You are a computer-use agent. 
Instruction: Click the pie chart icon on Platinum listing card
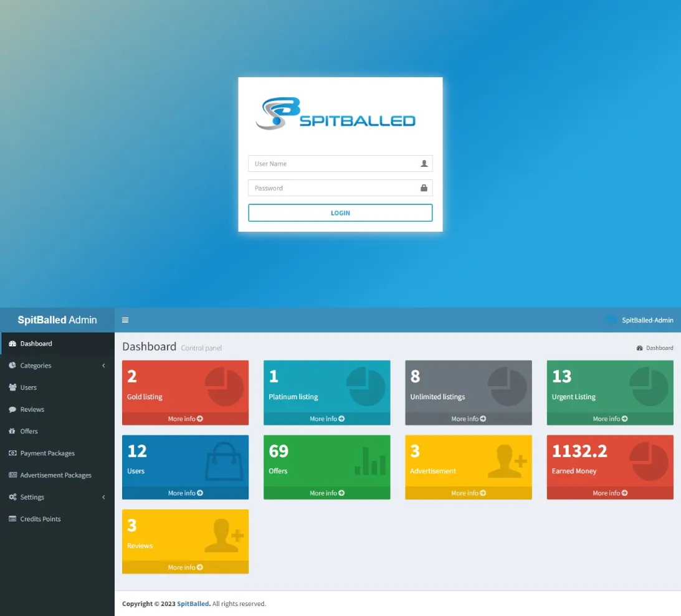[366, 386]
